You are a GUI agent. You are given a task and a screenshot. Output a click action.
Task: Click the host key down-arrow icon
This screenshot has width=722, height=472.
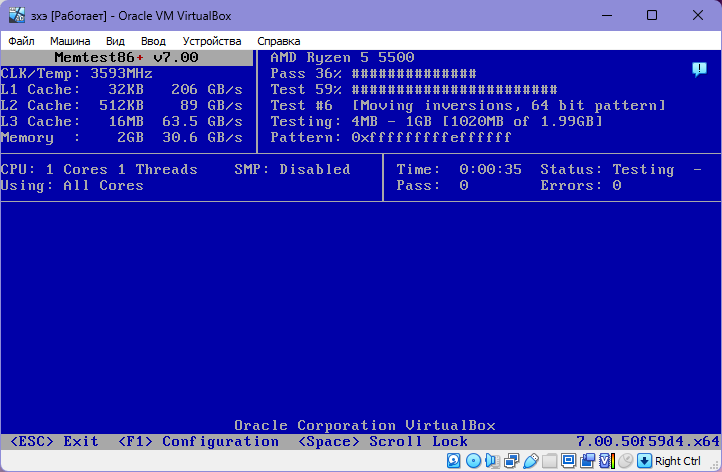pyautogui.click(x=645, y=461)
